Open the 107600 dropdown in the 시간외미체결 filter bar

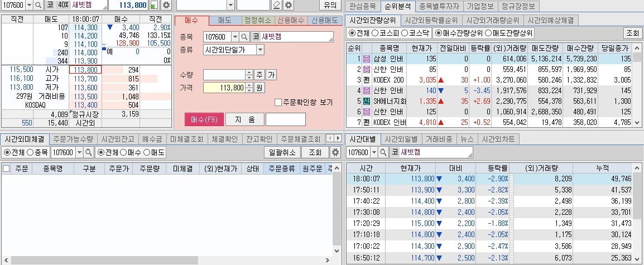point(79,152)
